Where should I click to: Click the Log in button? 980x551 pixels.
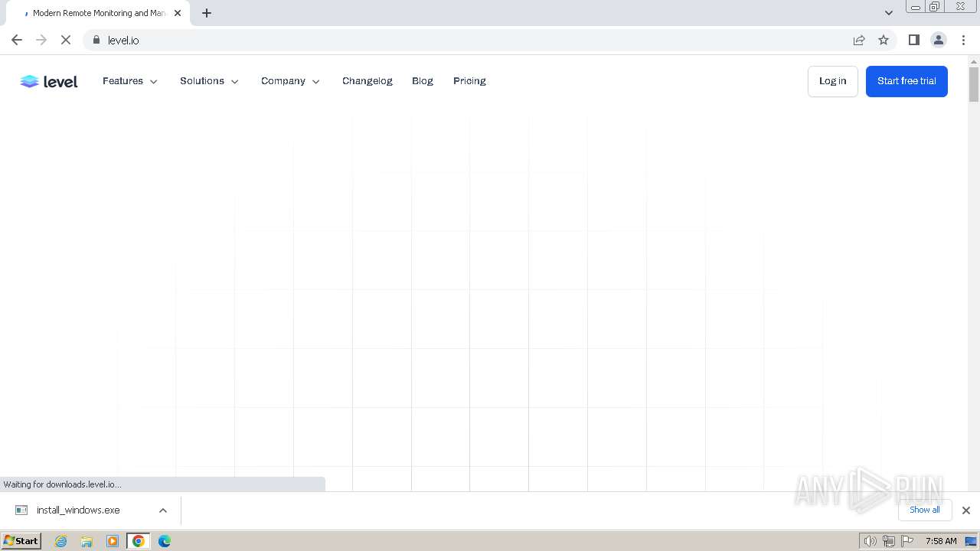[833, 81]
